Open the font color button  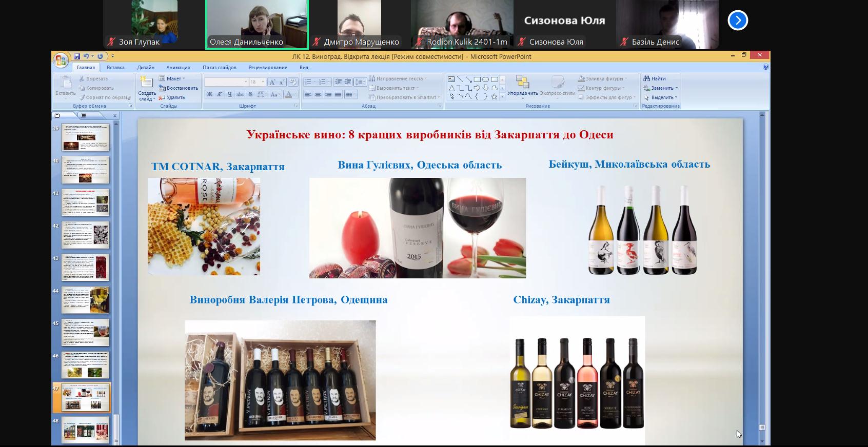click(290, 94)
